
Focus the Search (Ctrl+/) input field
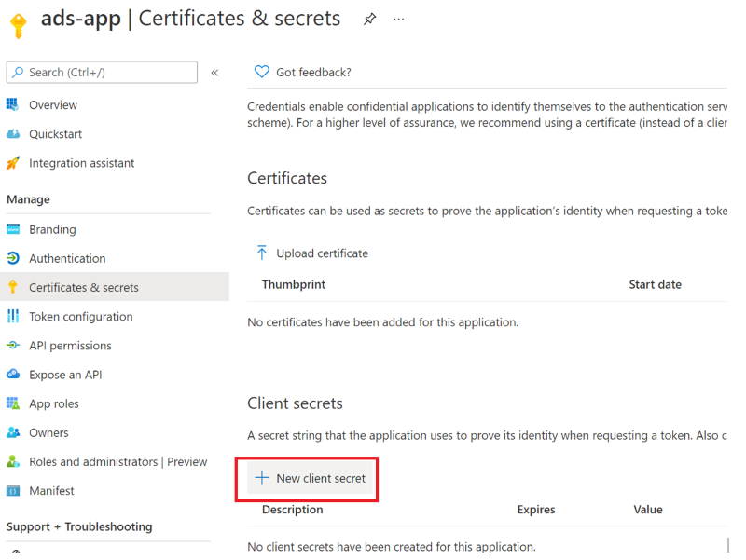[102, 73]
